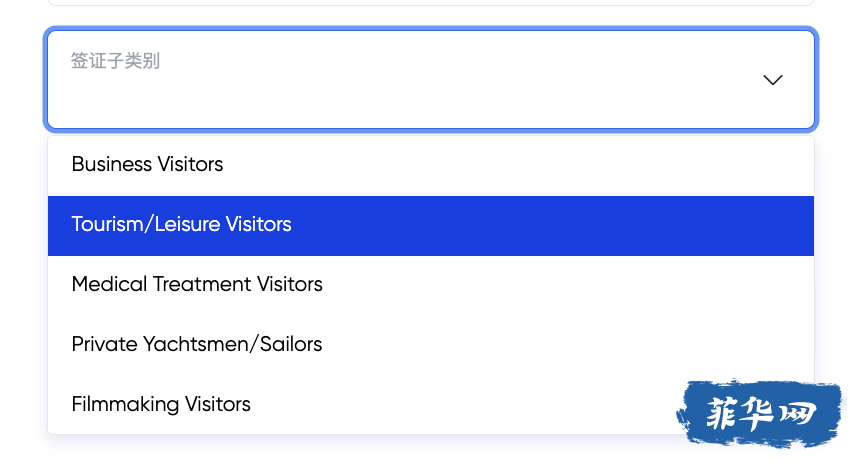Set visa subcategory to Medical Treatment Visitors
The height and width of the screenshot is (460, 852).
[431, 285]
